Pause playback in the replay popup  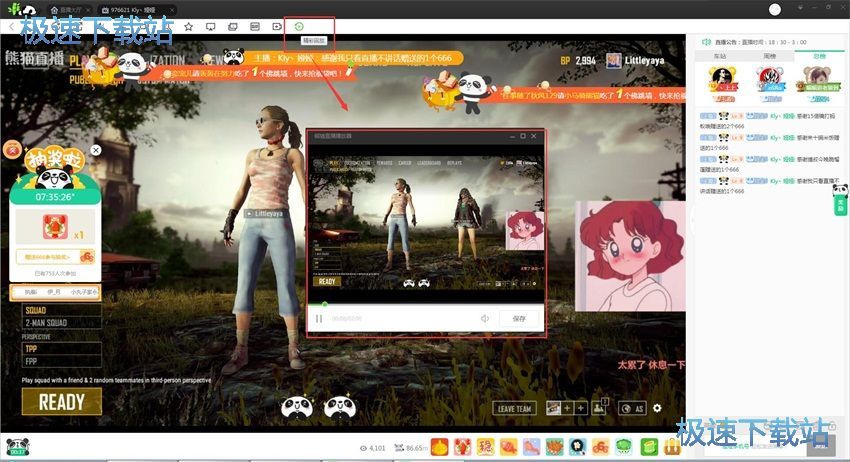click(319, 319)
